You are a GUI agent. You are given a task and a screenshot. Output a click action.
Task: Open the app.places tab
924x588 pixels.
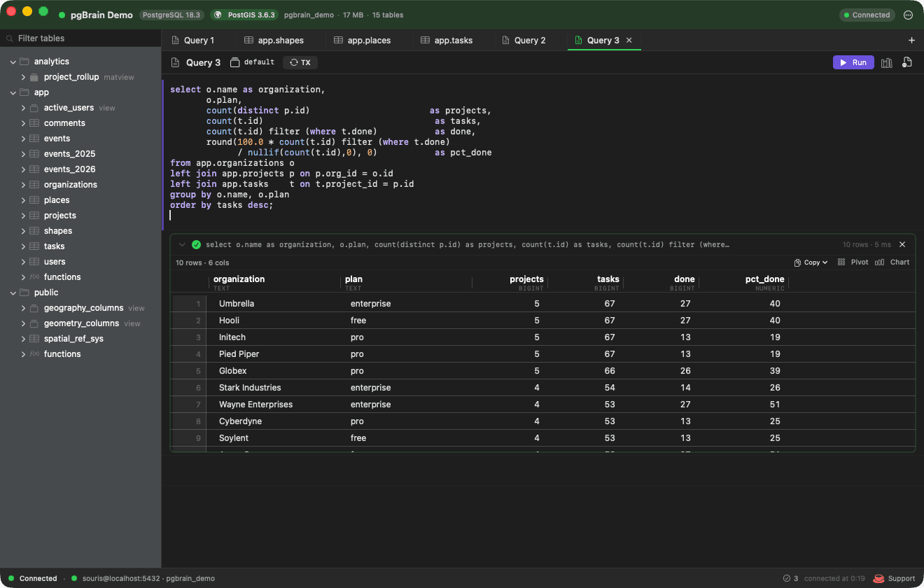coord(369,40)
